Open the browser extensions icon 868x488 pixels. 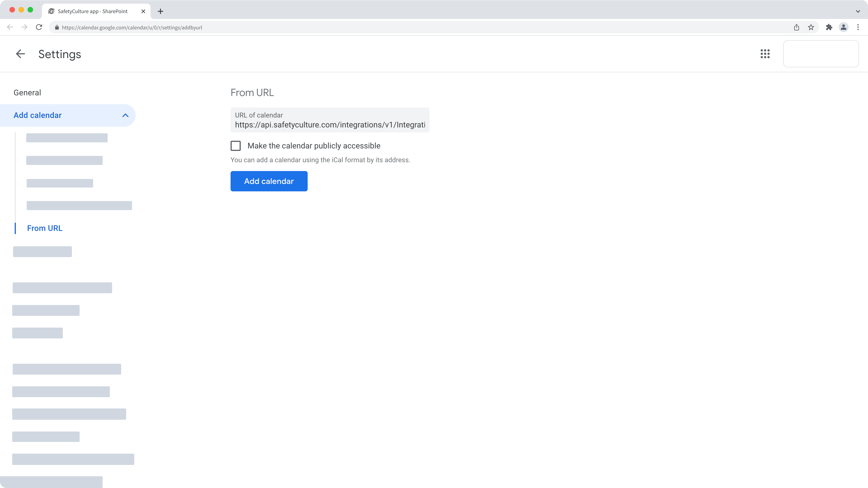pos(829,27)
